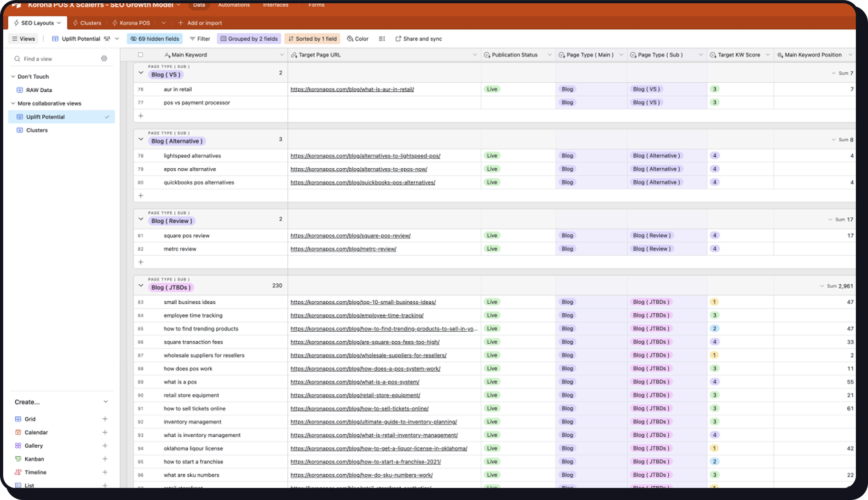
Task: Add a new Calendar view
Action: (x=105, y=432)
